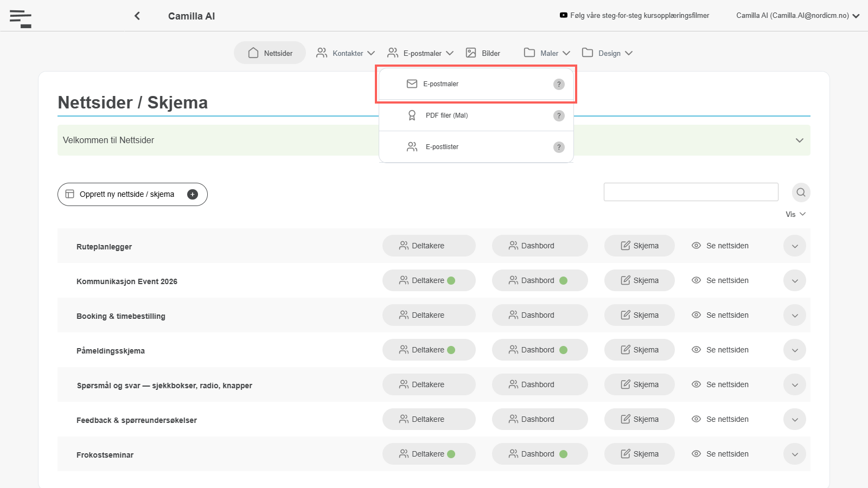Open Dashbord for Ruteplanlegger

[540, 246]
